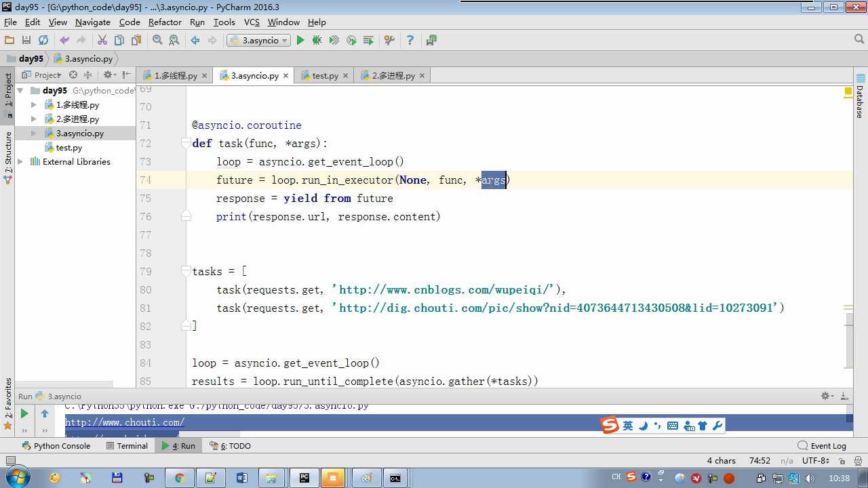Click the Find magnifier icon
Viewport: 868px width, 488px height.
pyautogui.click(x=157, y=41)
